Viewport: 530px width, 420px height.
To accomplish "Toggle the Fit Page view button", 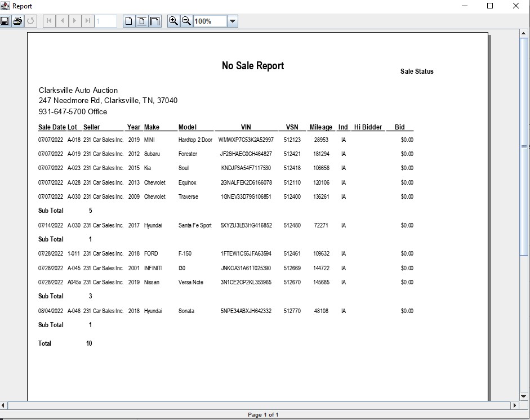I will click(142, 21).
